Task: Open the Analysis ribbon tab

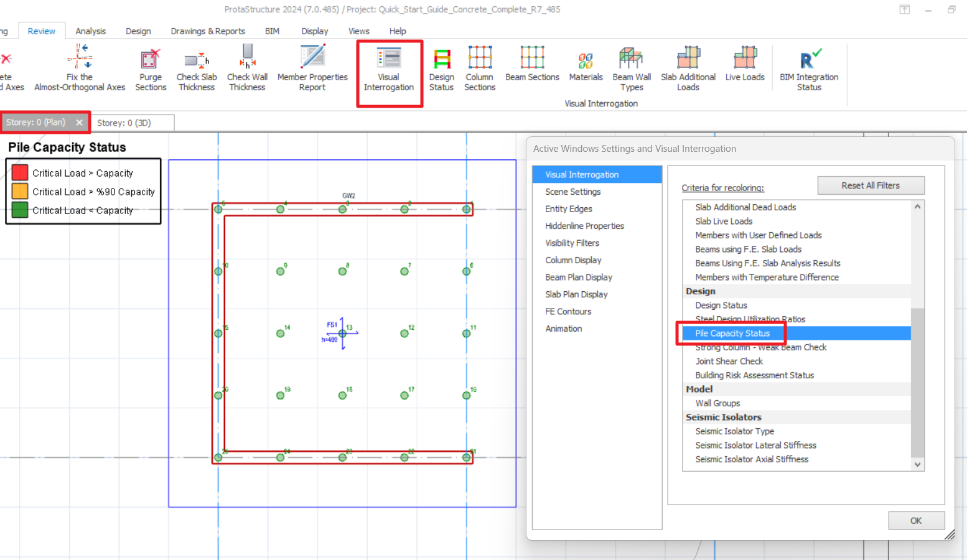Action: (90, 31)
